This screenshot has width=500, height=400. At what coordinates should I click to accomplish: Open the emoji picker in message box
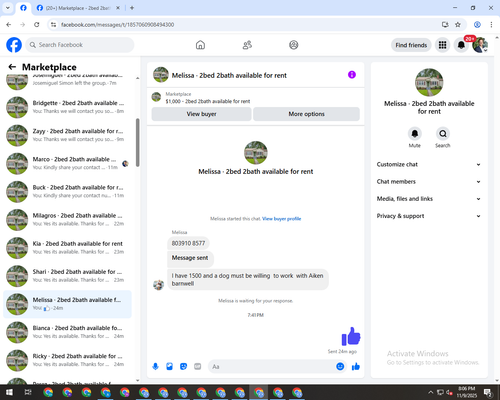(x=340, y=367)
